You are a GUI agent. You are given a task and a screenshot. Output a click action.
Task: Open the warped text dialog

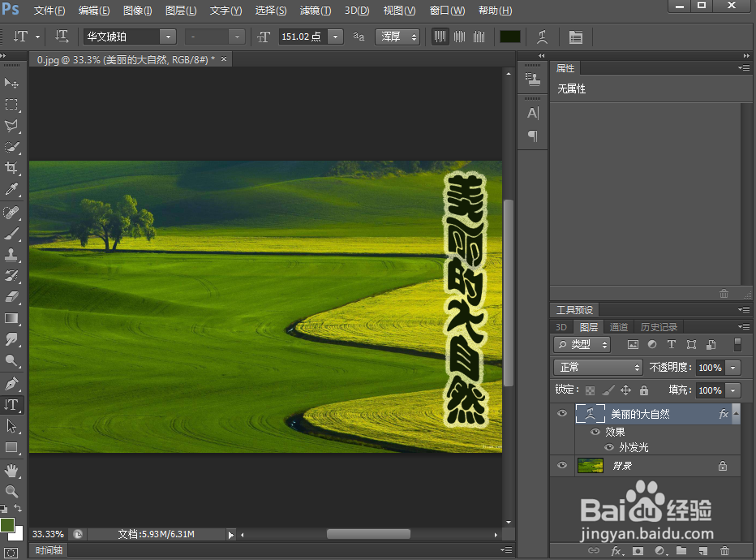(x=542, y=37)
